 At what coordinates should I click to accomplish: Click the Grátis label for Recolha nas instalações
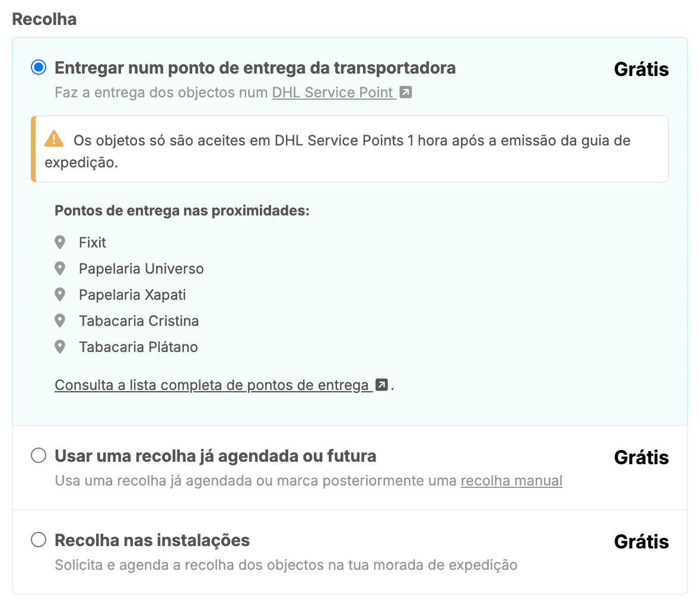pyautogui.click(x=641, y=541)
